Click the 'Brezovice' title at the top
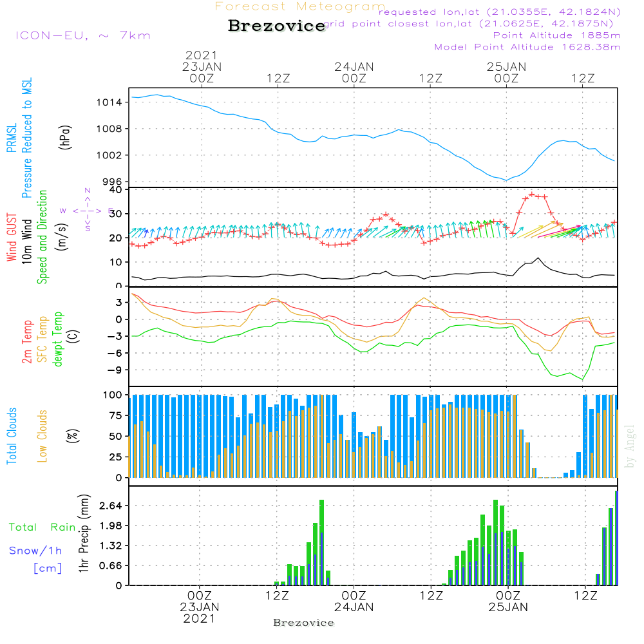Image resolution: width=644 pixels, height=644 pixels. (x=277, y=26)
